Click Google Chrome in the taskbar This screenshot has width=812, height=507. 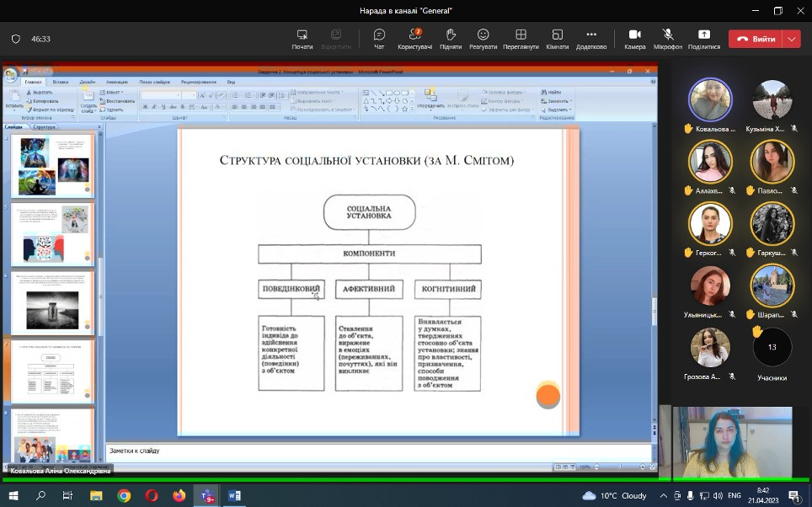click(x=124, y=496)
